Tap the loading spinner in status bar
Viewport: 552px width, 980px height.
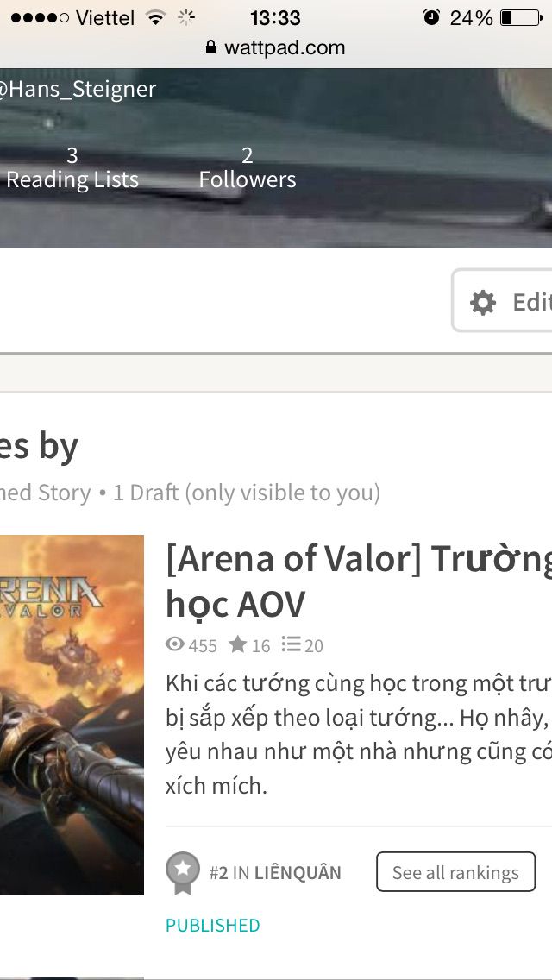[186, 17]
